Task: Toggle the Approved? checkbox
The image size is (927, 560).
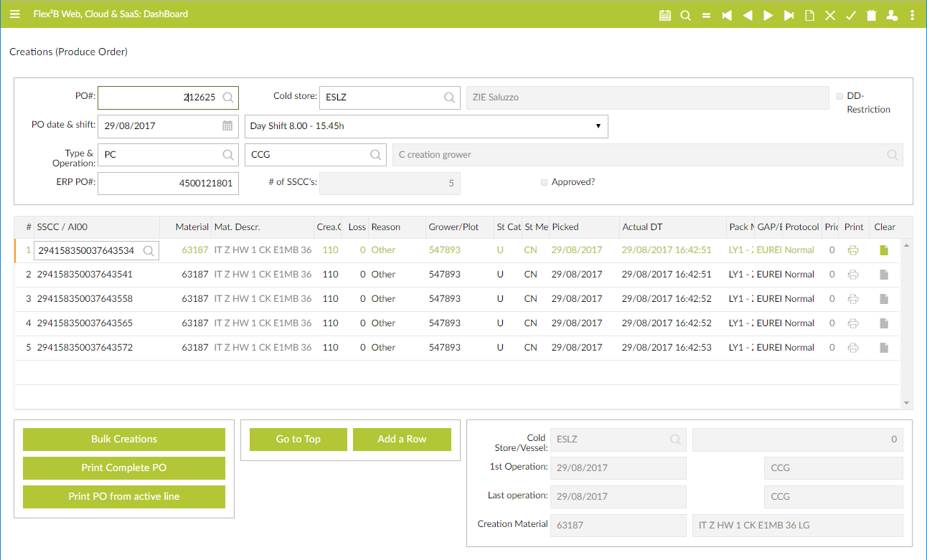Action: 544,183
